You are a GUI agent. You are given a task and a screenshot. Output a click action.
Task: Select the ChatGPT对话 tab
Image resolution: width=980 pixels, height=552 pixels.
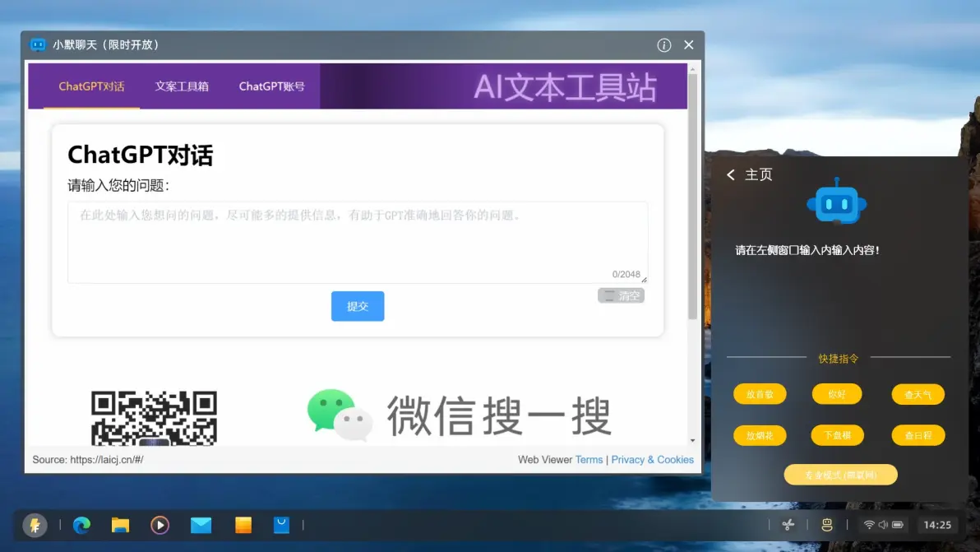click(x=91, y=86)
